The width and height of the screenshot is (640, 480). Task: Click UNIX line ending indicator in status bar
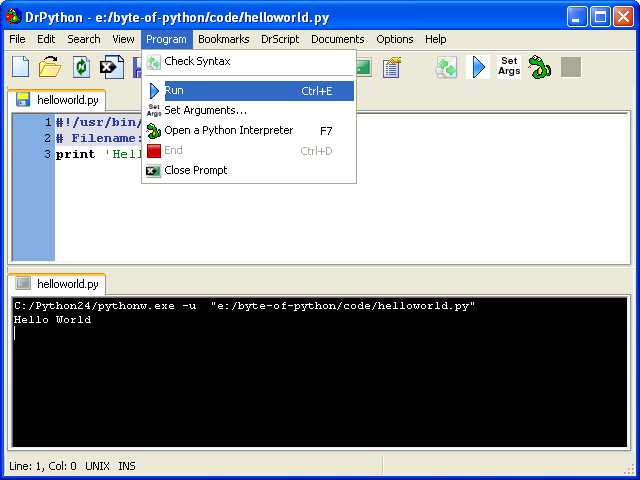click(x=97, y=466)
